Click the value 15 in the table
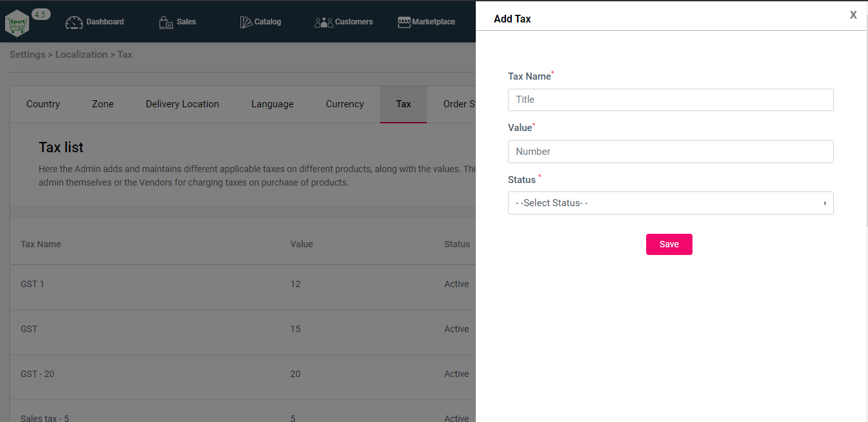Image resolution: width=868 pixels, height=422 pixels. (x=296, y=329)
